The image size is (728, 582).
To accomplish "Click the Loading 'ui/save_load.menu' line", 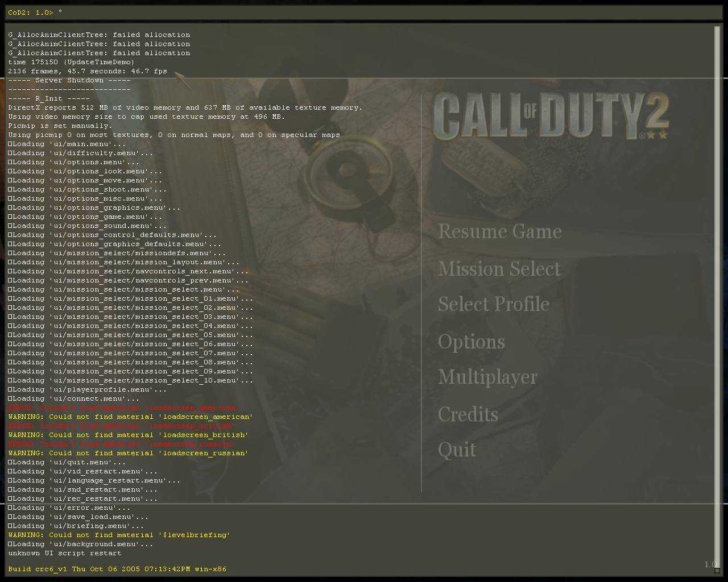I will coord(78,517).
